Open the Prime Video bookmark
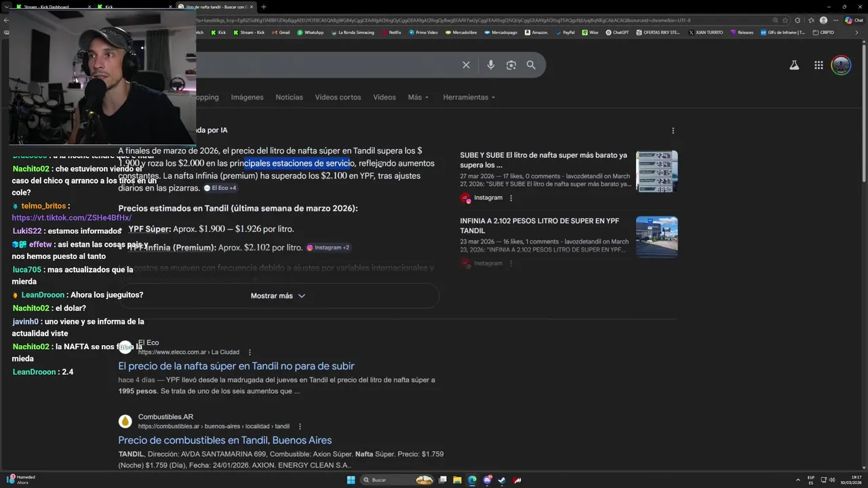The height and width of the screenshot is (488, 868). click(x=422, y=32)
